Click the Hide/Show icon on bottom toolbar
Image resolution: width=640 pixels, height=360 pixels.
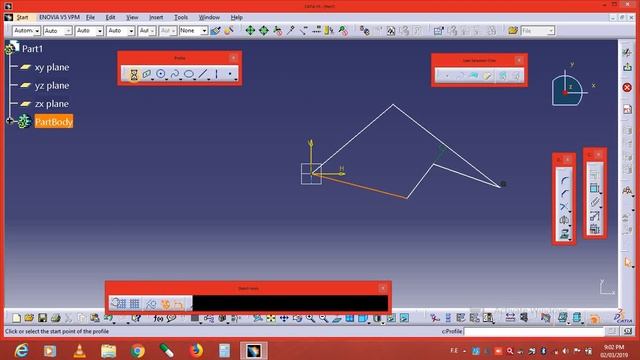point(391,318)
